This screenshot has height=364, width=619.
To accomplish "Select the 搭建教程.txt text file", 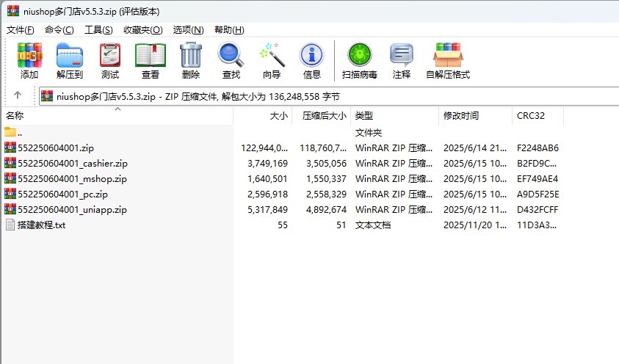I will (41, 225).
